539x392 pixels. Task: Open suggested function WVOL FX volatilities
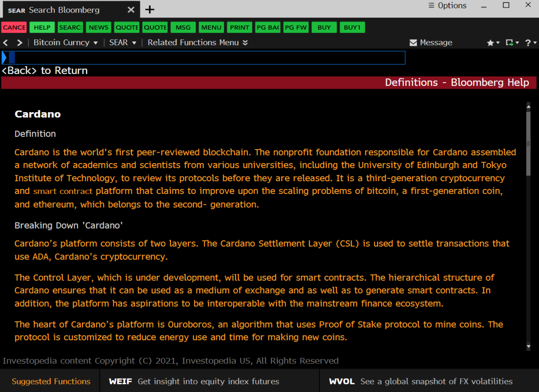coord(420,381)
